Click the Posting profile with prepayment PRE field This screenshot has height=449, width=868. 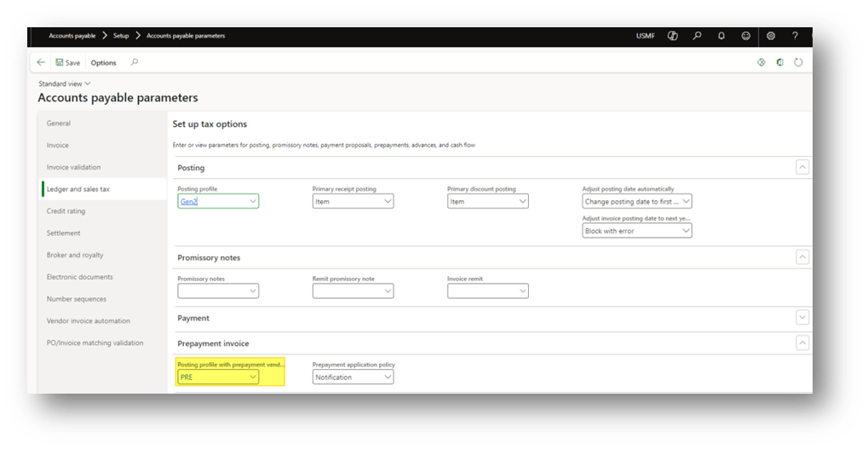[x=217, y=377]
